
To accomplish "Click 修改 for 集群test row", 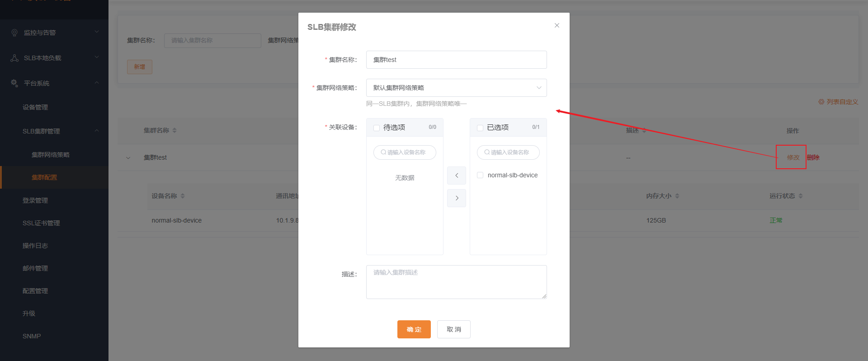I will [793, 157].
